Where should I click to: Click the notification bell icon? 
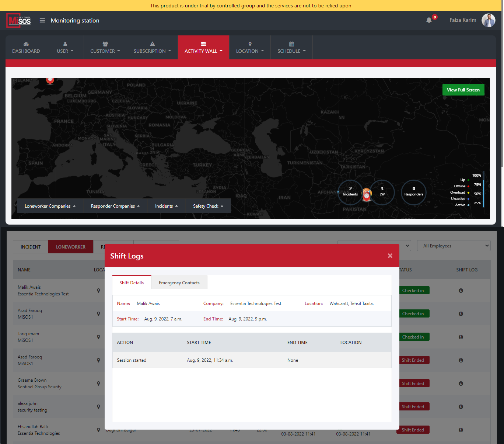(429, 20)
